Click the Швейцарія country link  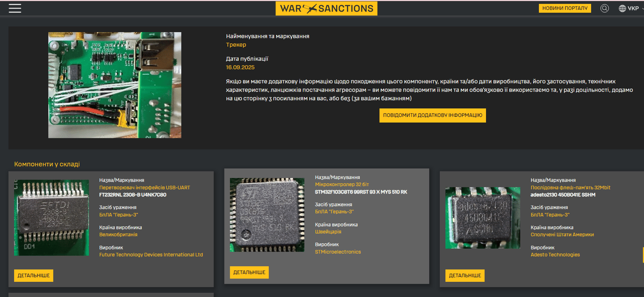coord(328,232)
